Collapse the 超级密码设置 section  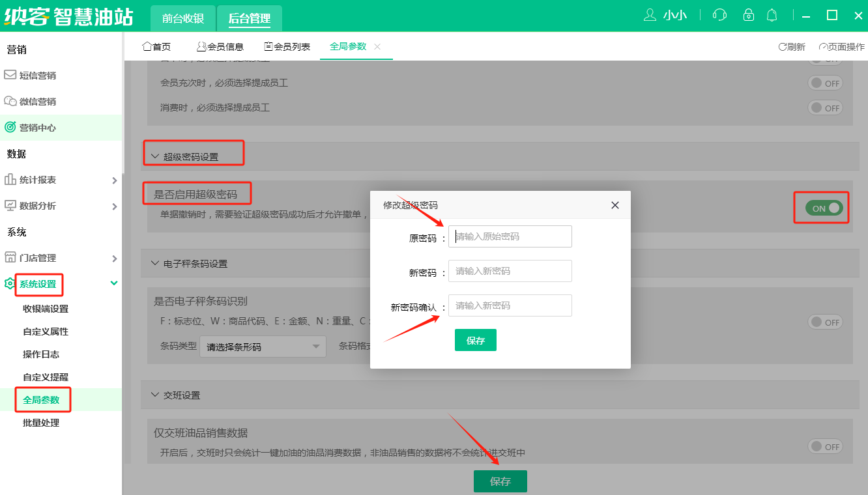(155, 157)
